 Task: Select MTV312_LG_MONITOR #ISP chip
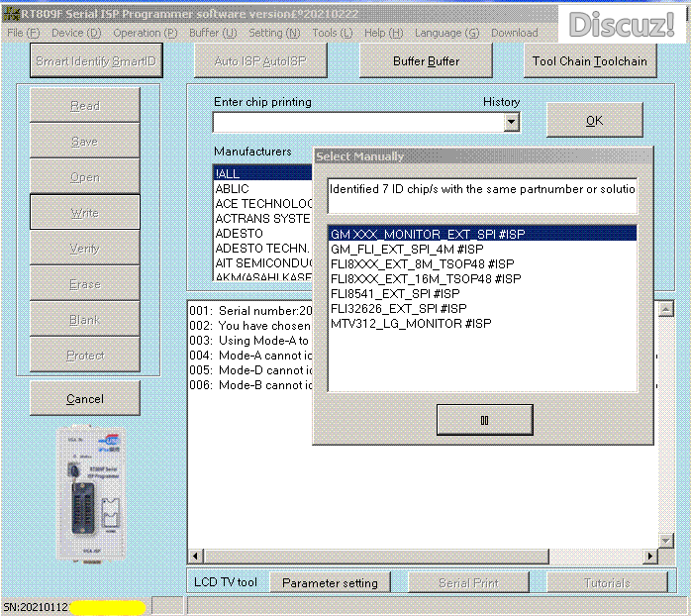pyautogui.click(x=410, y=323)
